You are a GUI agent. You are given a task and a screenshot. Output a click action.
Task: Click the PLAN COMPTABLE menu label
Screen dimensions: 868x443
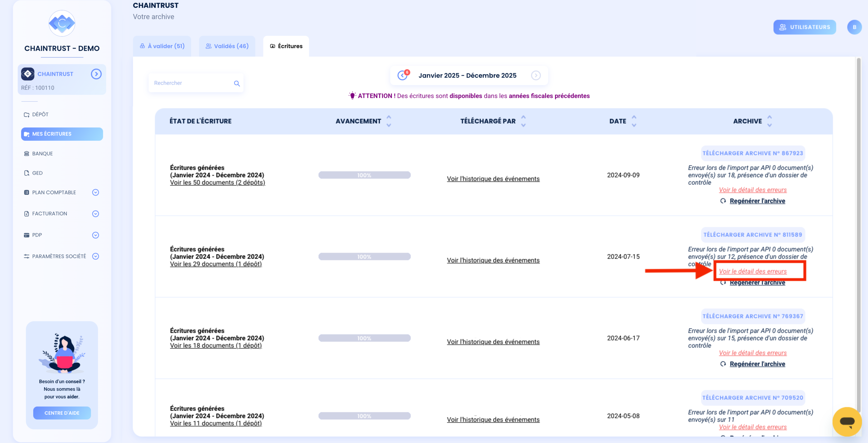click(54, 193)
